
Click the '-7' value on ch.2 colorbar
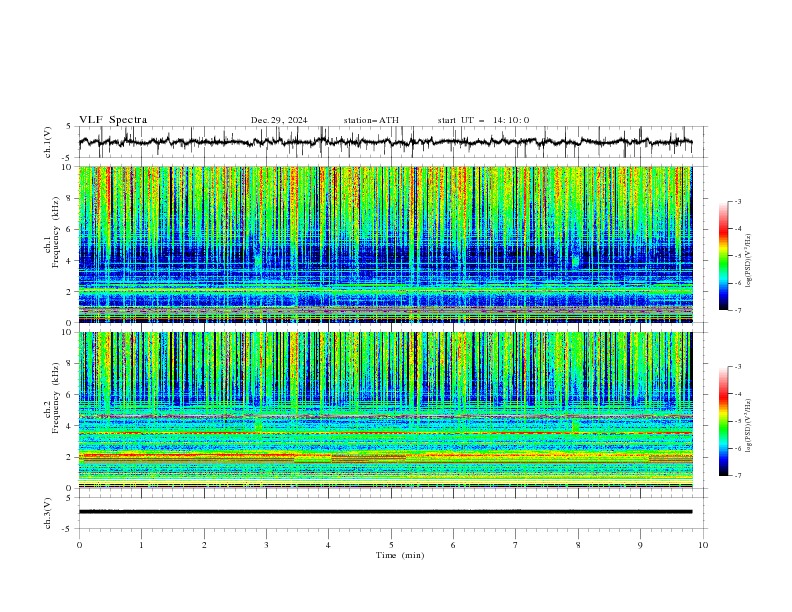tap(738, 475)
